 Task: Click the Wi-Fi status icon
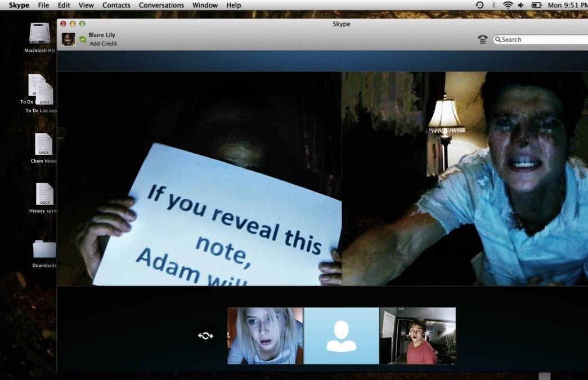[508, 5]
